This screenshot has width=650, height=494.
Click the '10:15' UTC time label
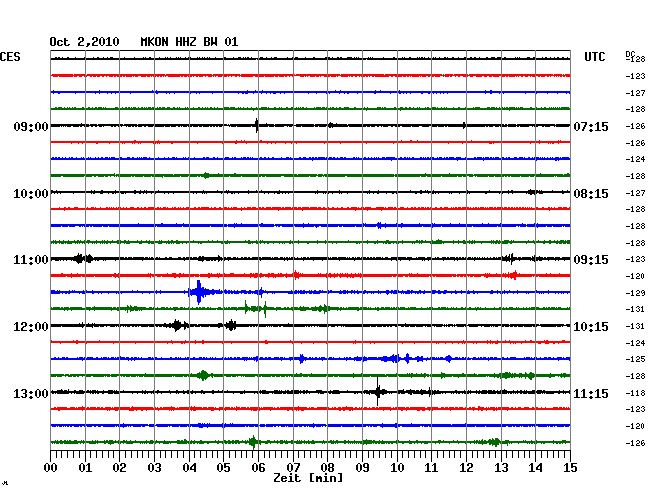(591, 327)
